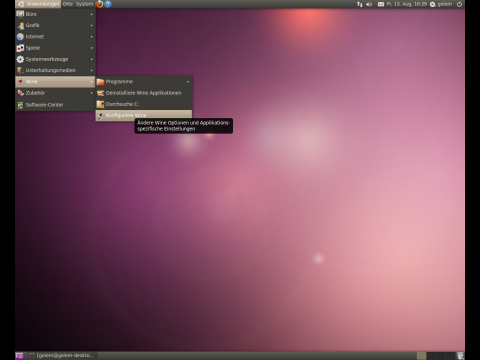Select the Wine menu entry
The height and width of the screenshot is (360, 480).
pos(55,82)
